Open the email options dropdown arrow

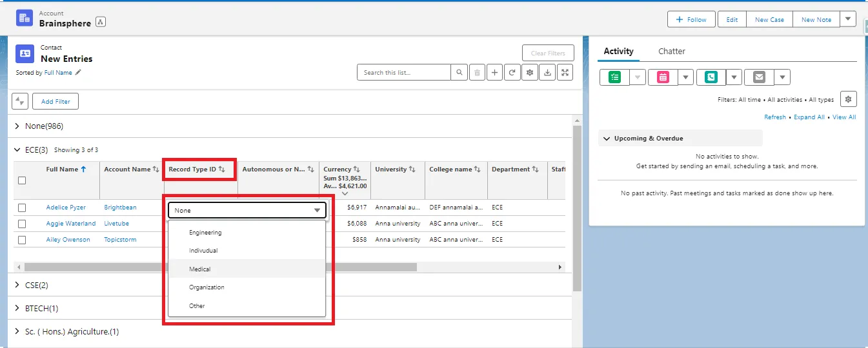(x=782, y=77)
